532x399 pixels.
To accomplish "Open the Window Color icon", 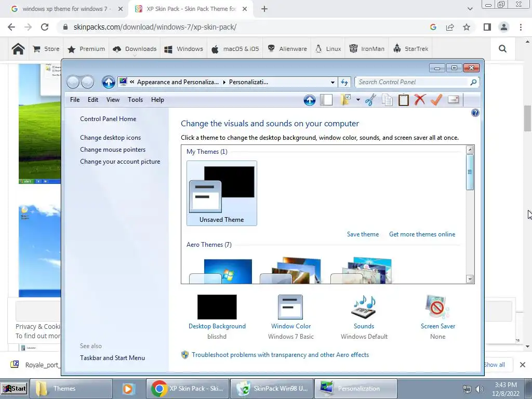I will tap(290, 307).
